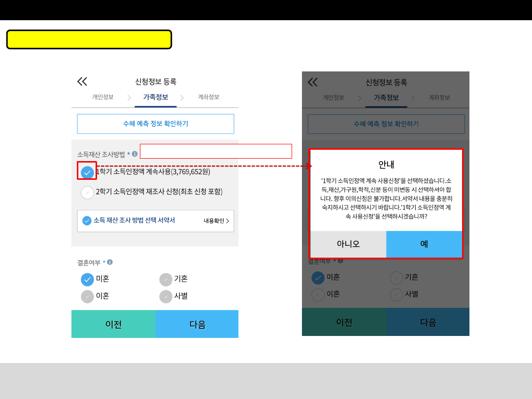The height and width of the screenshot is (399, 532).
Task: Click back double-chevron icon in right dimmed screen
Action: pos(312,82)
